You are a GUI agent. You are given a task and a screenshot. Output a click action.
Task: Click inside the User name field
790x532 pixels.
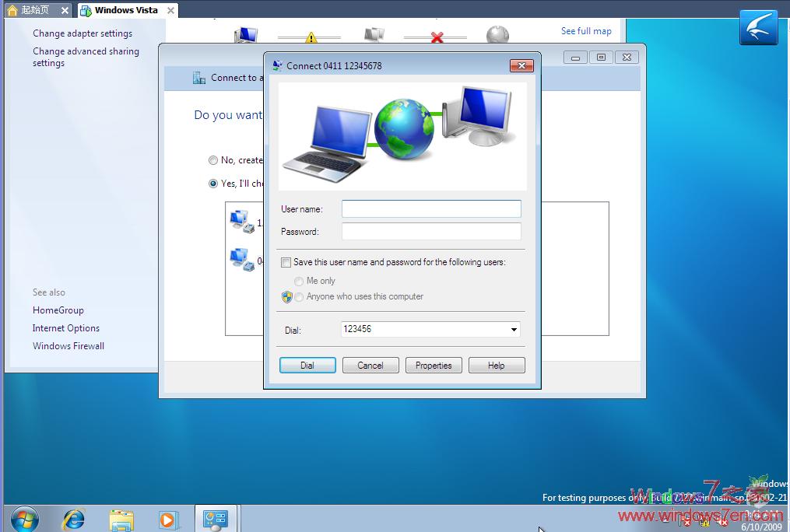430,208
